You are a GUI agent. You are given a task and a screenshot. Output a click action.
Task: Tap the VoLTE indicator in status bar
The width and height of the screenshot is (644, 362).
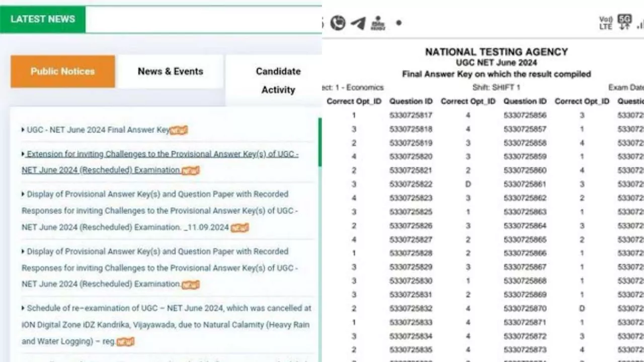click(x=605, y=23)
